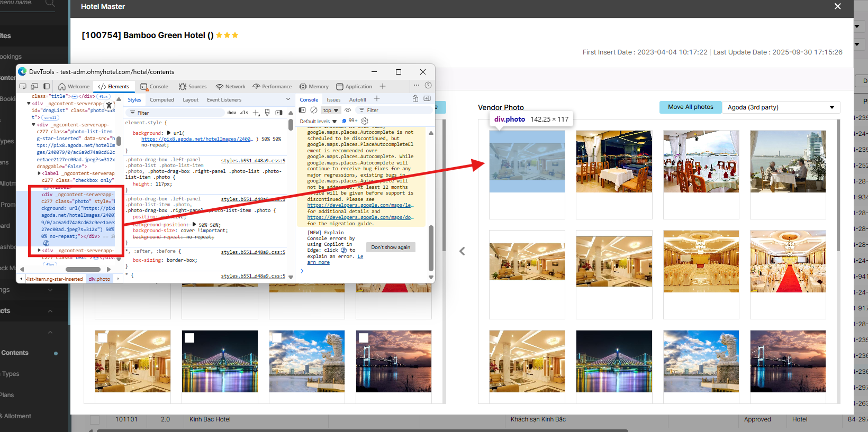Clear console with the circle-slash icon
Image resolution: width=868 pixels, height=432 pixels.
tap(314, 111)
